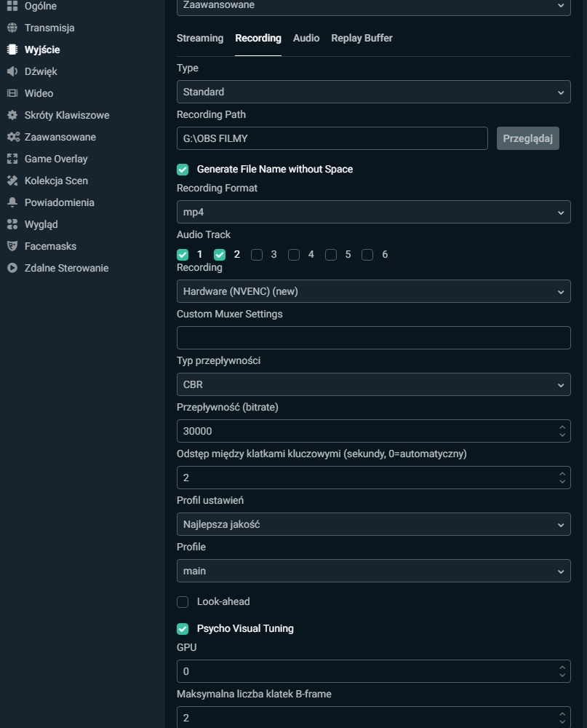The height and width of the screenshot is (728, 587).
Task: Enable the Look-ahead checkbox
Action: (x=183, y=602)
